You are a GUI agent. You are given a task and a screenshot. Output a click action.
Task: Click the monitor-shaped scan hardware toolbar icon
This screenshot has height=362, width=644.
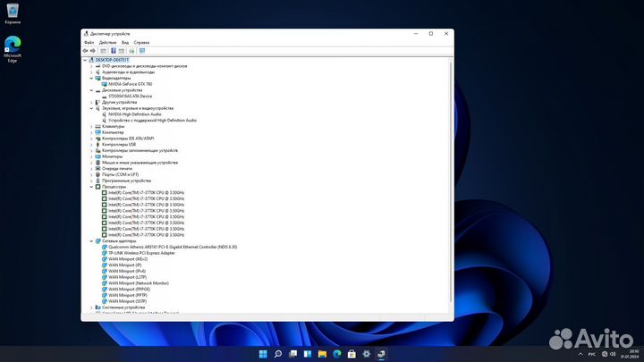(x=142, y=51)
